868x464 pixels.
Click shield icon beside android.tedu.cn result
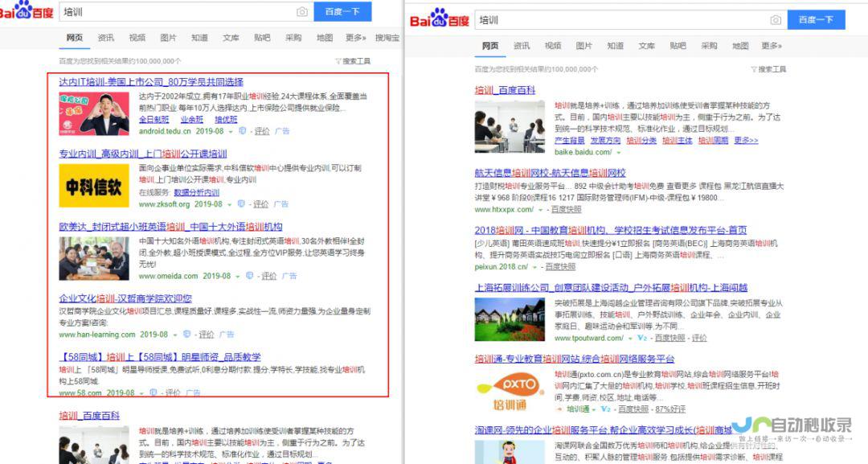click(242, 130)
